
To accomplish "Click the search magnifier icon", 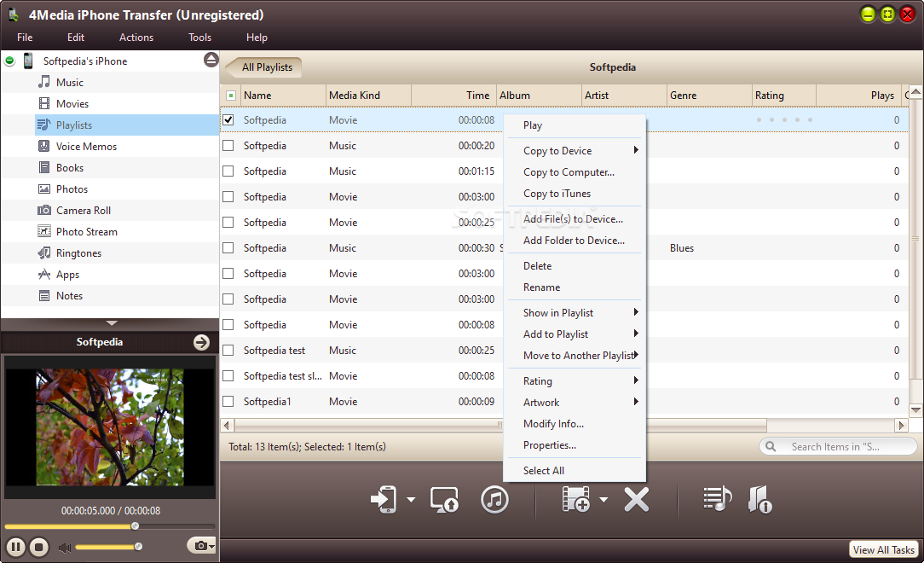I will click(x=771, y=446).
